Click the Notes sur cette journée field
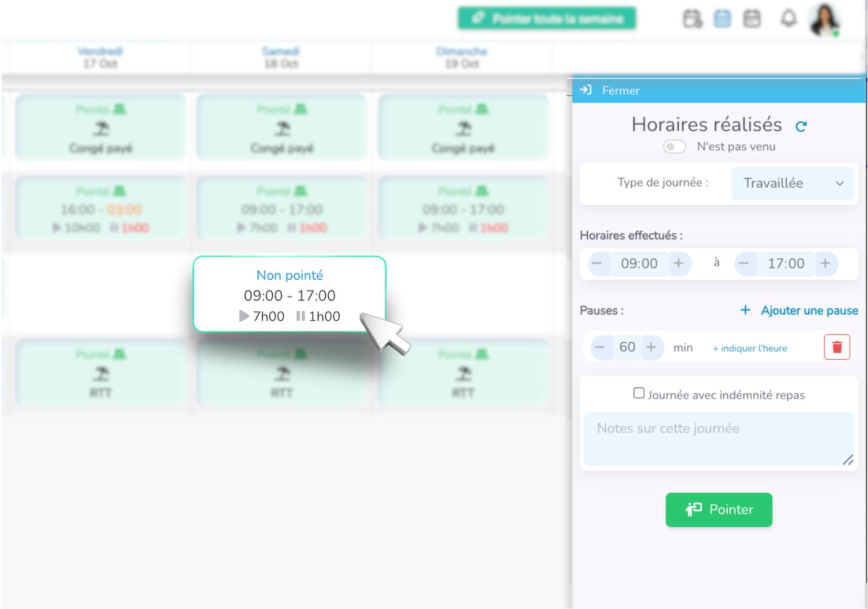This screenshot has width=868, height=609. point(718,439)
